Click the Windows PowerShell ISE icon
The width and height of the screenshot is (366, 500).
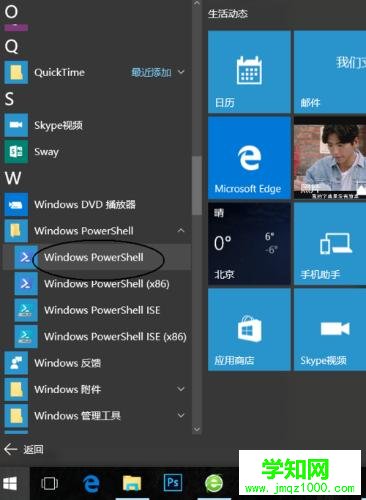pos(26,310)
